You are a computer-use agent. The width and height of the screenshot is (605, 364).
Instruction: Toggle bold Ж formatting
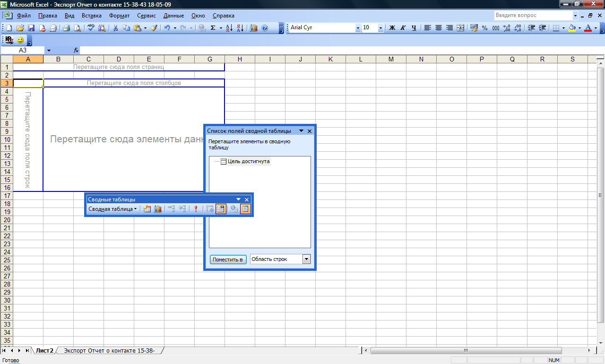(x=392, y=28)
